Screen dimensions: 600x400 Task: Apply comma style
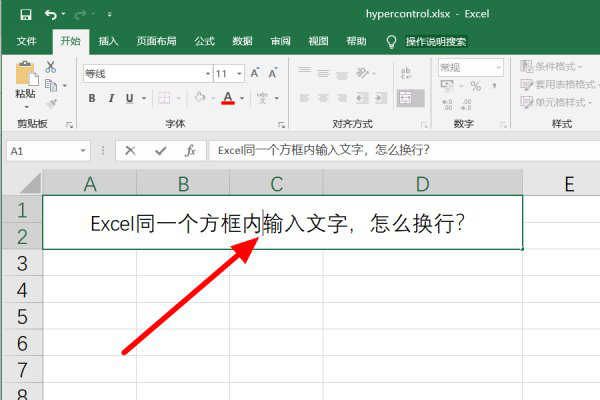pos(494,86)
